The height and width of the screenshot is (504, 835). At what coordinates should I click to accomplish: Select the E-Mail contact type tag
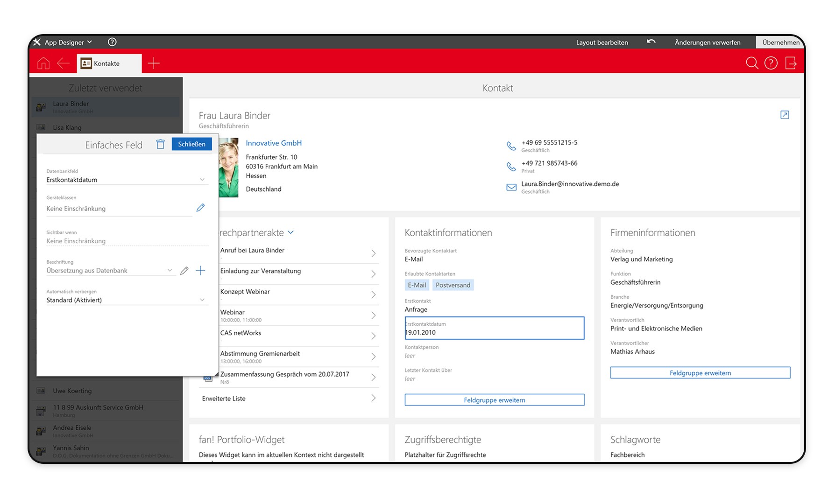click(x=417, y=285)
